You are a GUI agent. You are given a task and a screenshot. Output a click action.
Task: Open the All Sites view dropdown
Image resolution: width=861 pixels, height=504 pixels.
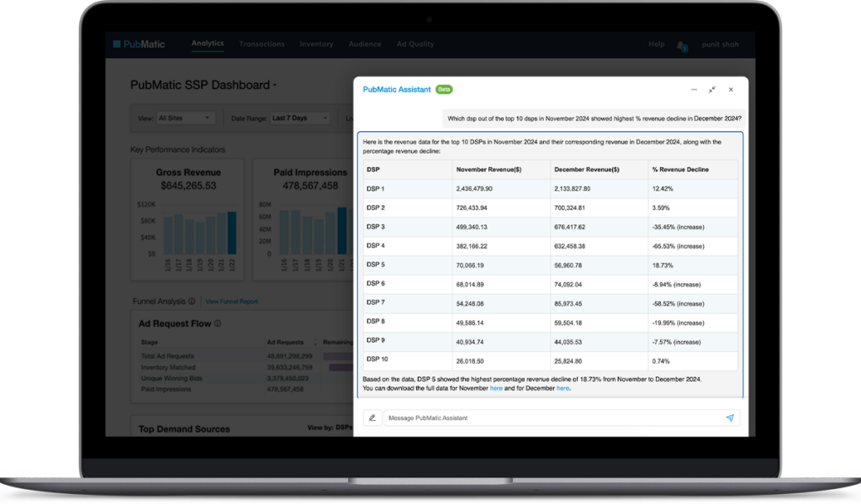tap(184, 118)
